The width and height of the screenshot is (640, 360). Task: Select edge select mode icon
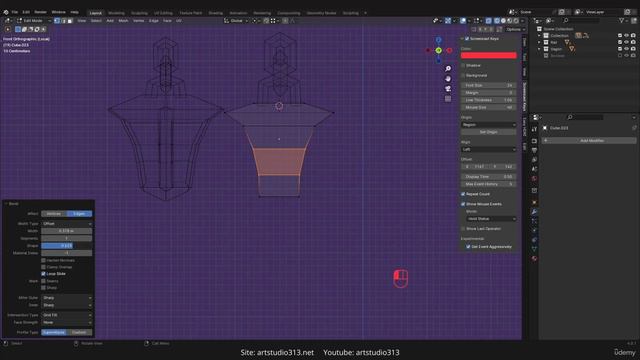64,21
